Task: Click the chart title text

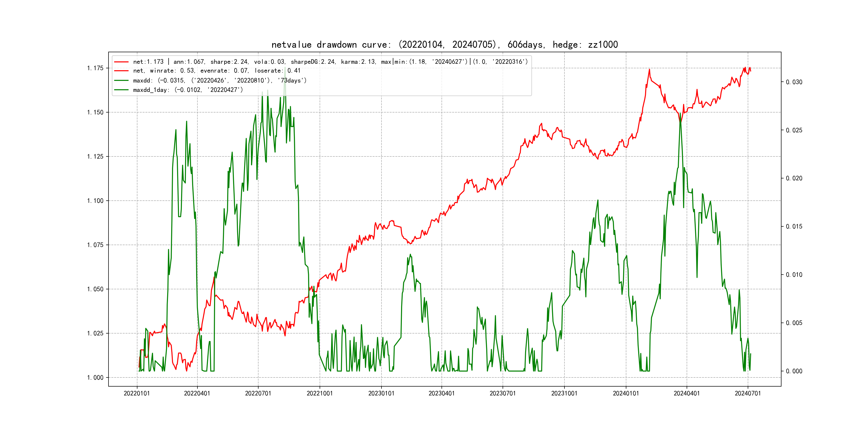Action: click(x=444, y=45)
